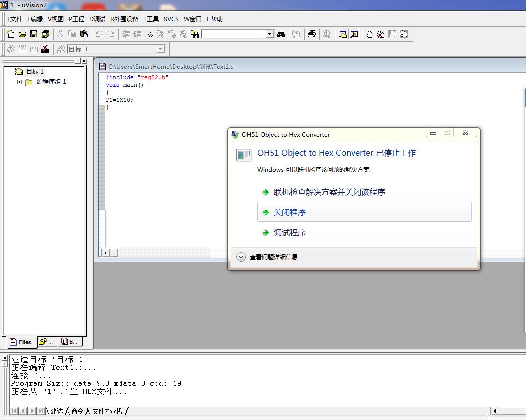Screen dimensions: 526x420
Task: Click the Indent selected text icon
Action: click(x=126, y=34)
